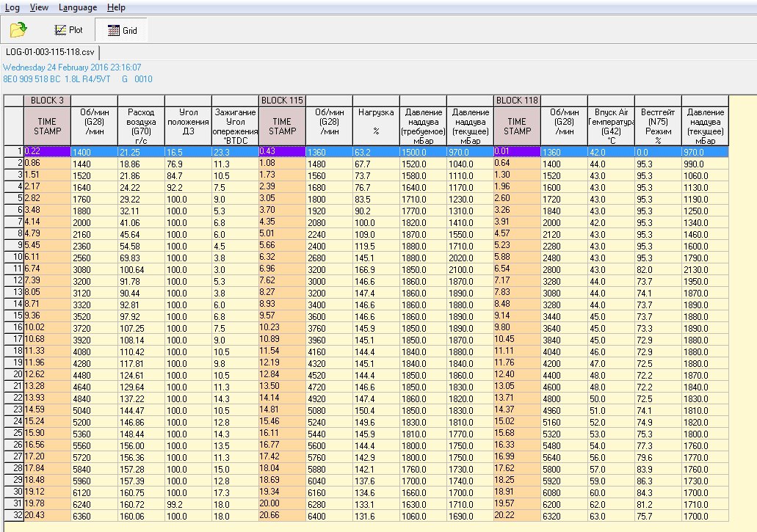Click RPM cell 5040

[x=95, y=411]
